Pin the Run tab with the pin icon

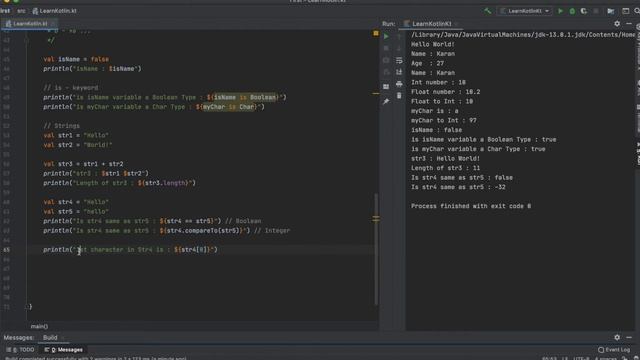click(x=386, y=101)
